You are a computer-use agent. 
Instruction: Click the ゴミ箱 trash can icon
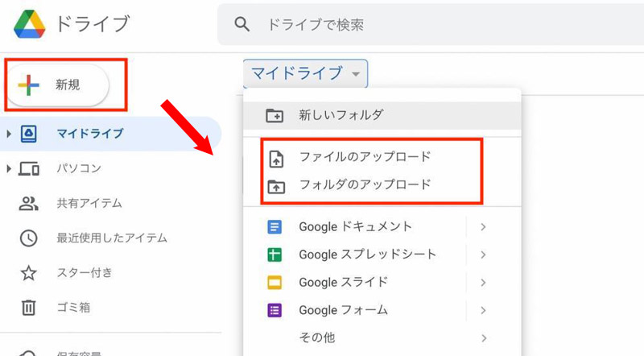coord(29,308)
